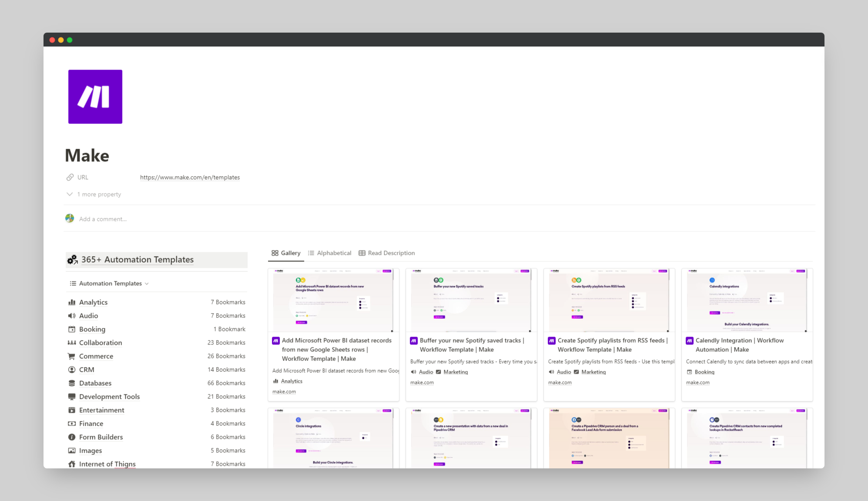
Task: Open the Facebook Lead Ads Pipedrive card thumbnail
Action: pyautogui.click(x=609, y=438)
